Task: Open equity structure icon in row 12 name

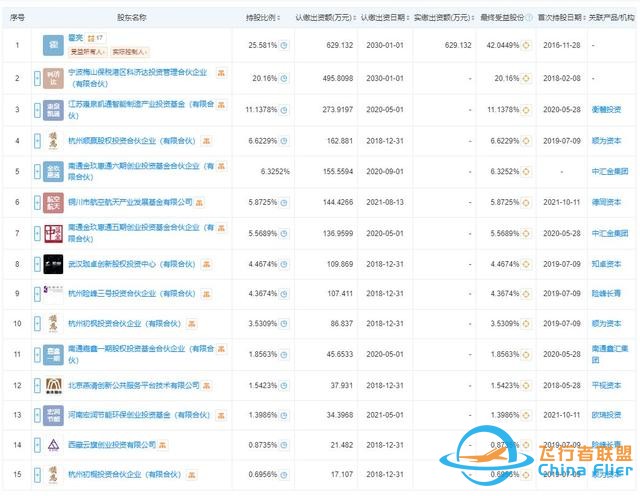Action: pyautogui.click(x=207, y=386)
